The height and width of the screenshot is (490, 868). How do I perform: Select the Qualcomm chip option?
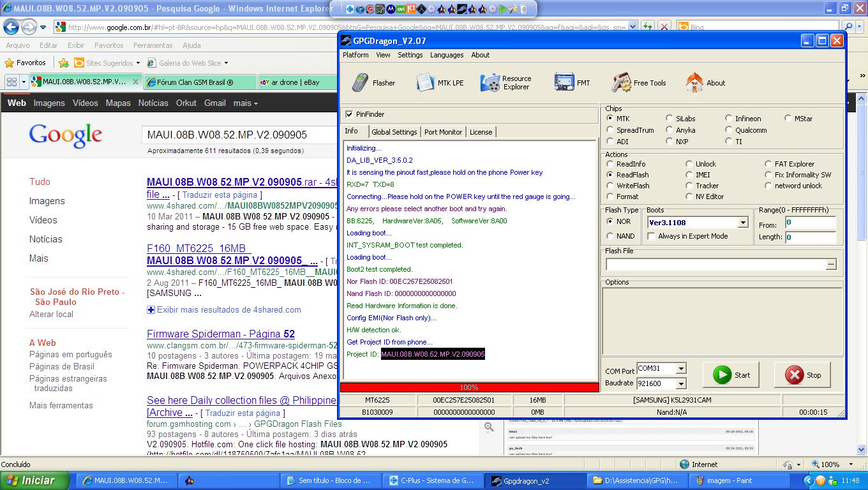(x=728, y=130)
